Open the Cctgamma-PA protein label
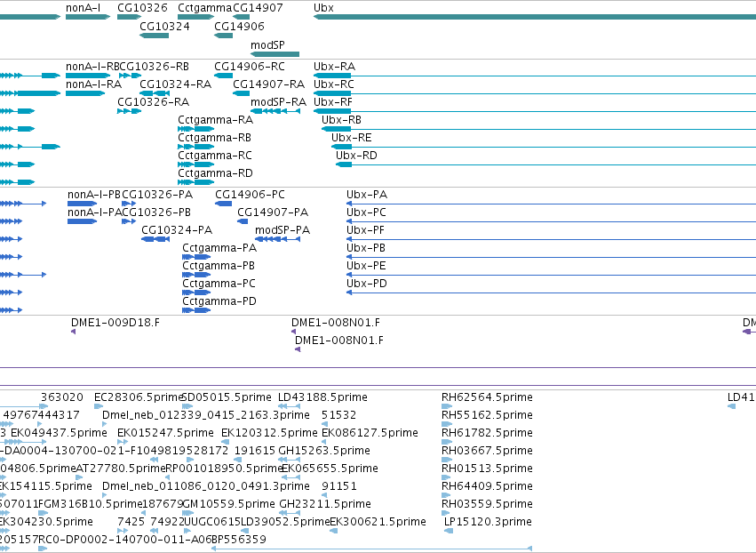This screenshot has width=756, height=553. (x=219, y=248)
